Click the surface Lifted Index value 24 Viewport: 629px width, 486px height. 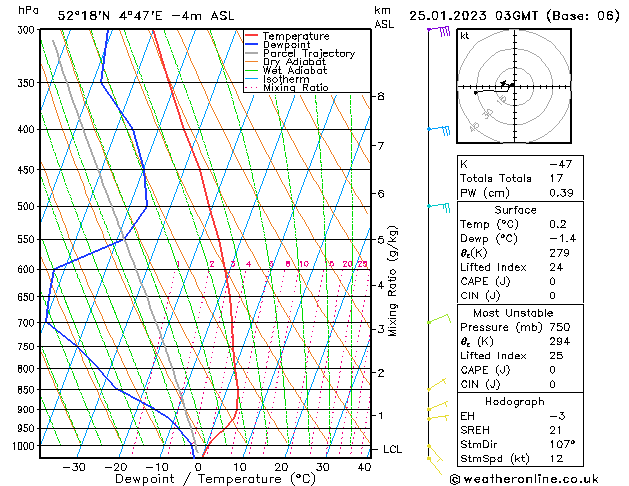point(556,267)
